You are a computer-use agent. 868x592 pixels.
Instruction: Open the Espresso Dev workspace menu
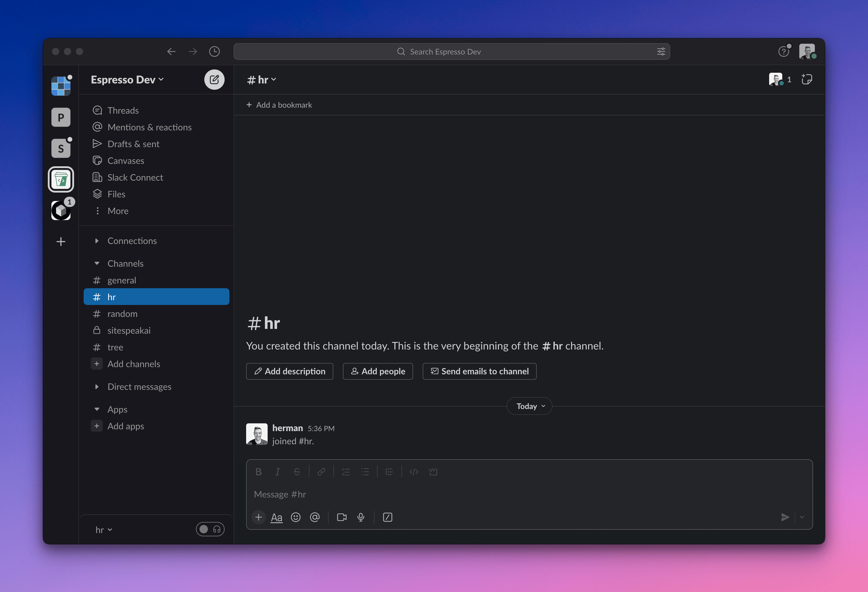tap(127, 79)
